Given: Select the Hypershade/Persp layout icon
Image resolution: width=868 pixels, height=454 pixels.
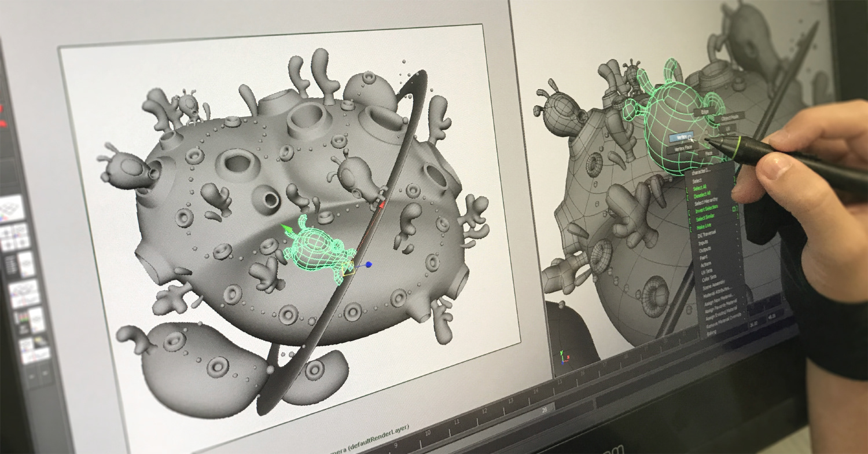Looking at the screenshot, I should 35,350.
